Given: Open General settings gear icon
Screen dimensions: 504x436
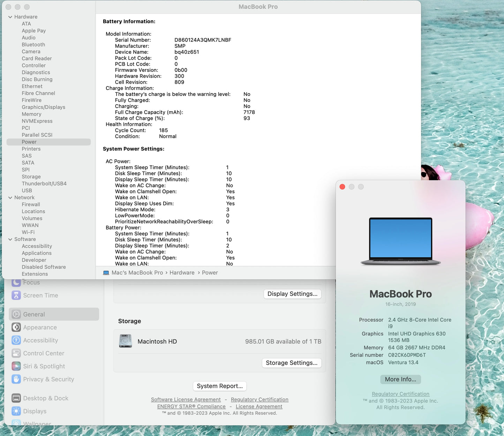Looking at the screenshot, I should (16, 314).
